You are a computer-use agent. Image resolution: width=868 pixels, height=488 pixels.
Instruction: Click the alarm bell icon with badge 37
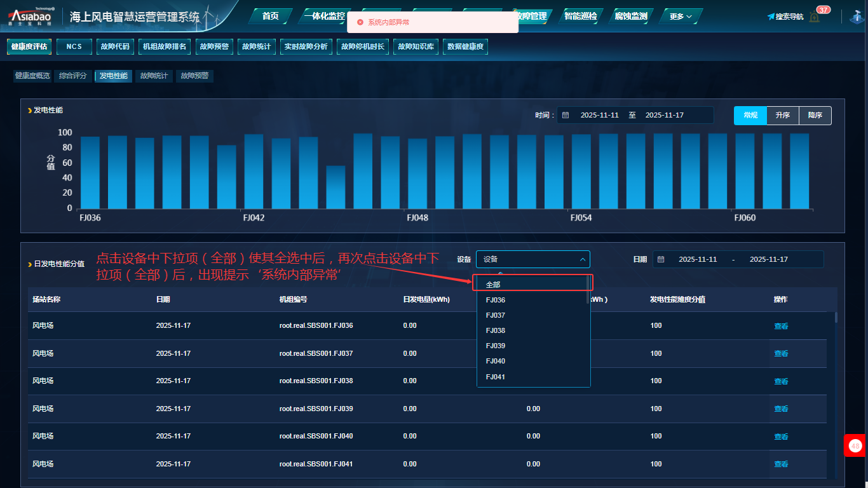click(x=815, y=17)
